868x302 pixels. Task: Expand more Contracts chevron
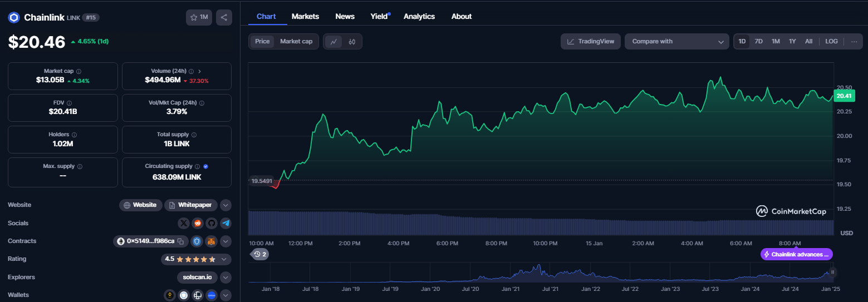click(x=225, y=241)
